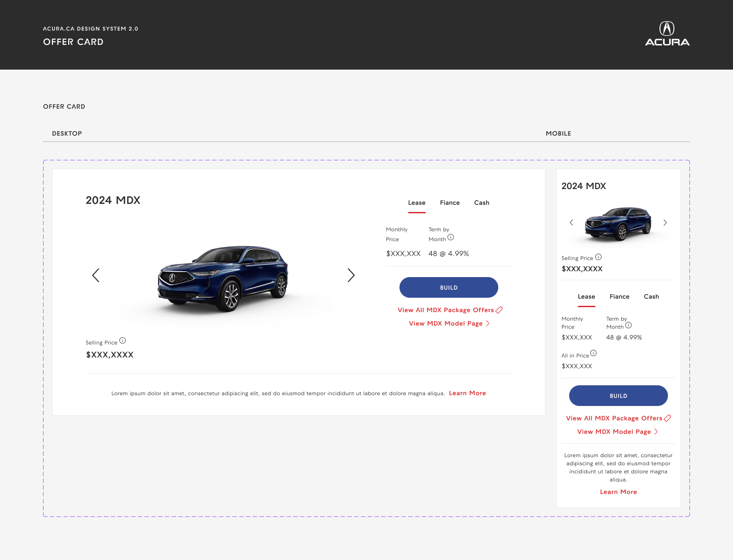
Task: Open info icon beside All in Price
Action: [x=593, y=353]
